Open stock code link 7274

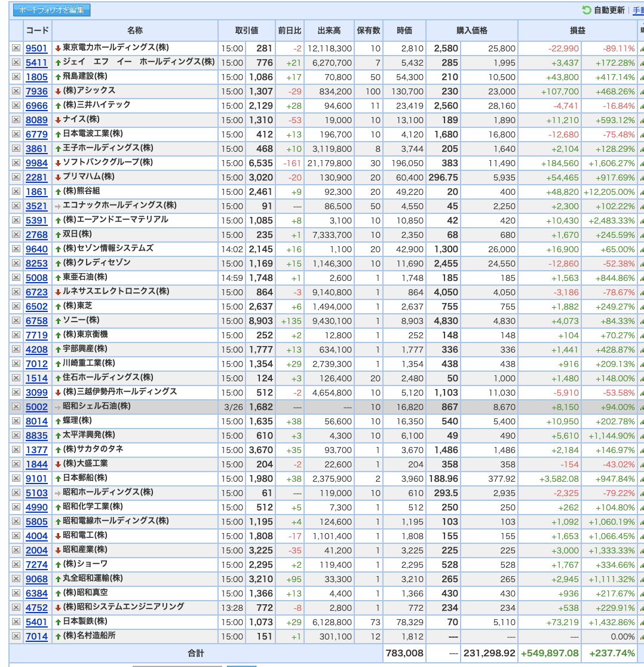click(36, 565)
